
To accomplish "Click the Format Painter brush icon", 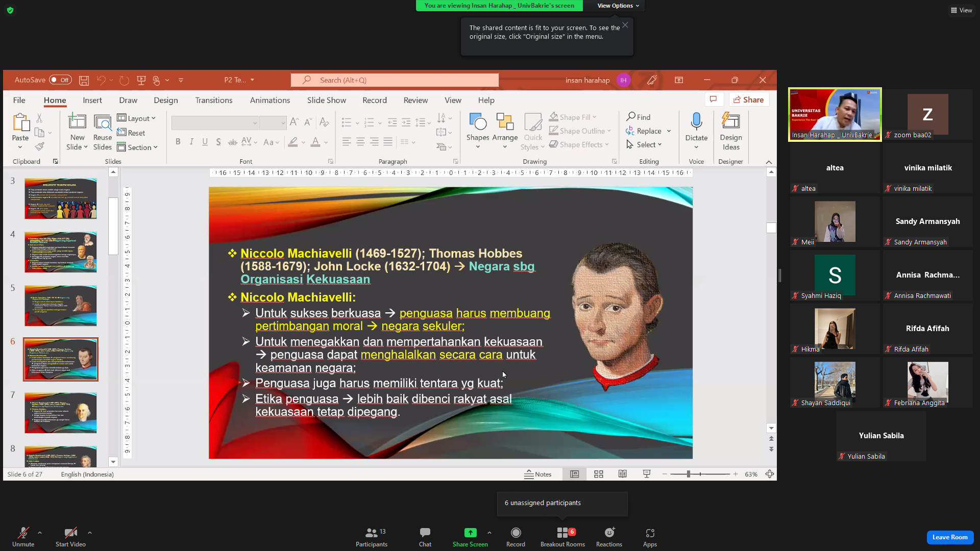I will (x=39, y=147).
